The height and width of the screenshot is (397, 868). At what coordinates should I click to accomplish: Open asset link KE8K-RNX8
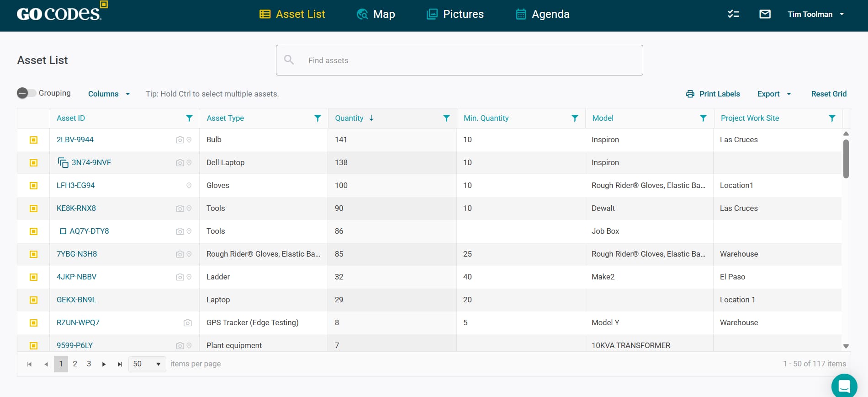76,208
